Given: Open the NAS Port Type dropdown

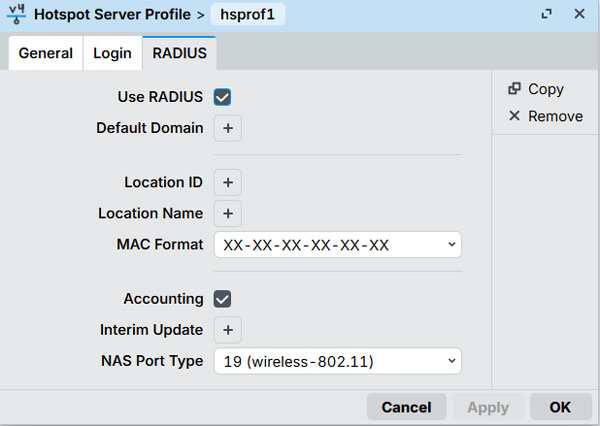Looking at the screenshot, I should pyautogui.click(x=337, y=361).
